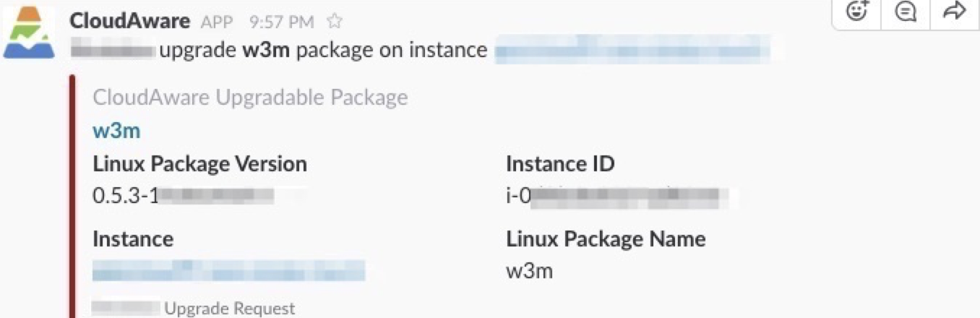Click the add reaction emoji icon
This screenshot has width=980, height=318.
tap(857, 11)
